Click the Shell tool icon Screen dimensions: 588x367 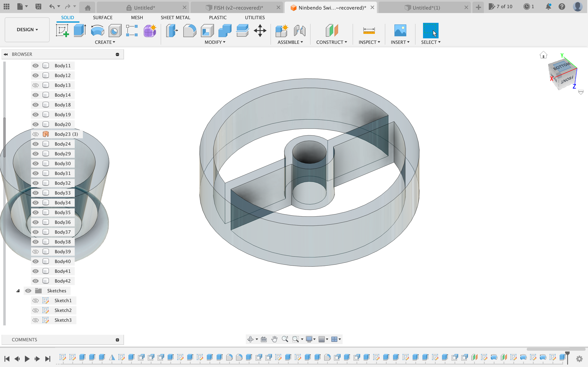tap(207, 31)
